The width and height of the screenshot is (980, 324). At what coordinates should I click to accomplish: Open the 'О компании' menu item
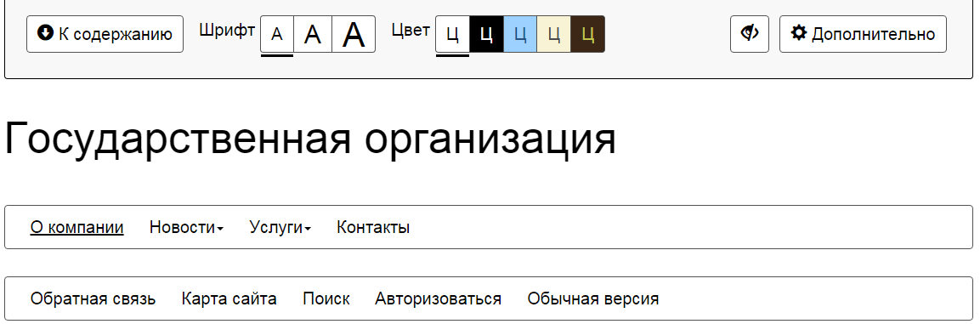pos(76,227)
